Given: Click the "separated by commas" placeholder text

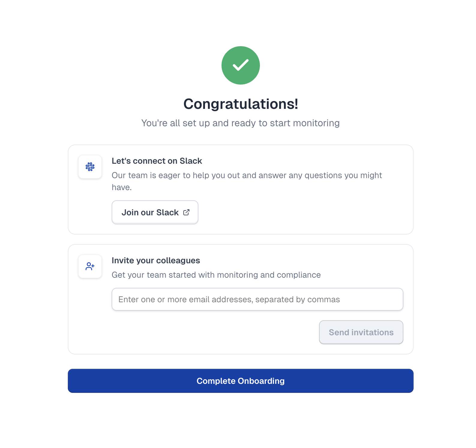Looking at the screenshot, I should [x=297, y=300].
